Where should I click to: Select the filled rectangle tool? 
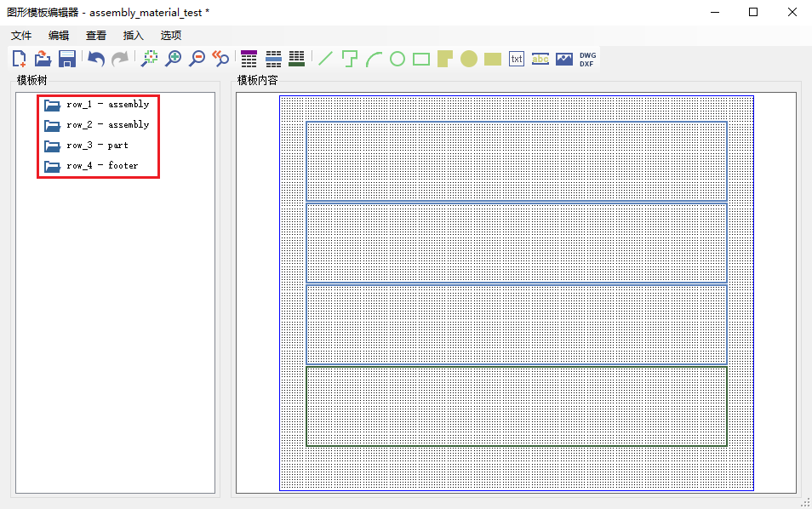pyautogui.click(x=493, y=59)
